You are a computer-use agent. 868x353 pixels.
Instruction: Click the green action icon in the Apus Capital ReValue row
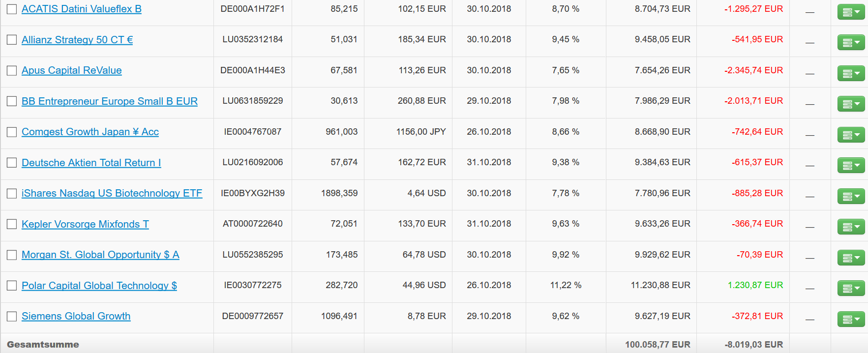tap(851, 74)
